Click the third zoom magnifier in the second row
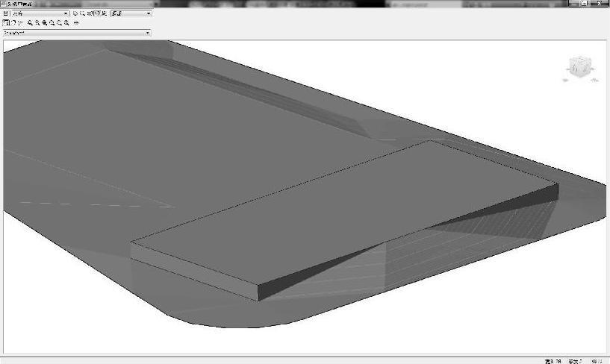The height and width of the screenshot is (364, 610). point(44,23)
